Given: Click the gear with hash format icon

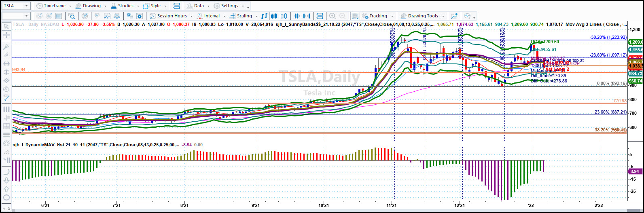Looking at the screenshot, I should (x=130, y=16).
